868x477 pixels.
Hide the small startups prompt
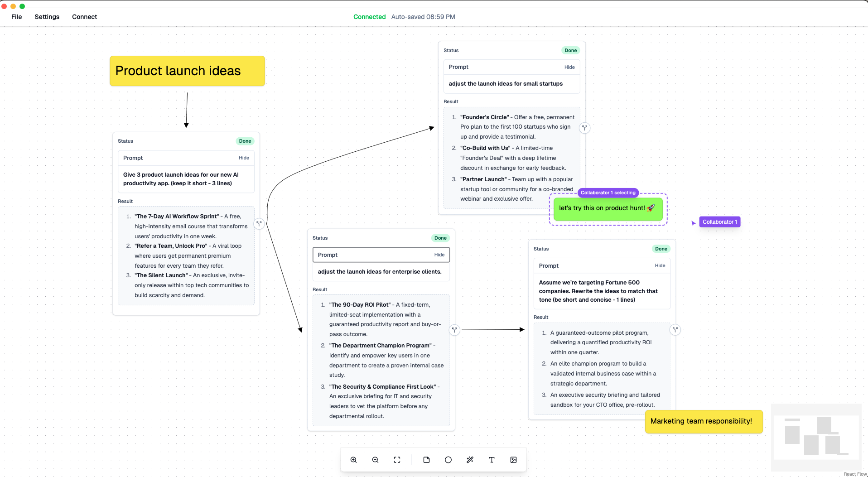tap(569, 67)
